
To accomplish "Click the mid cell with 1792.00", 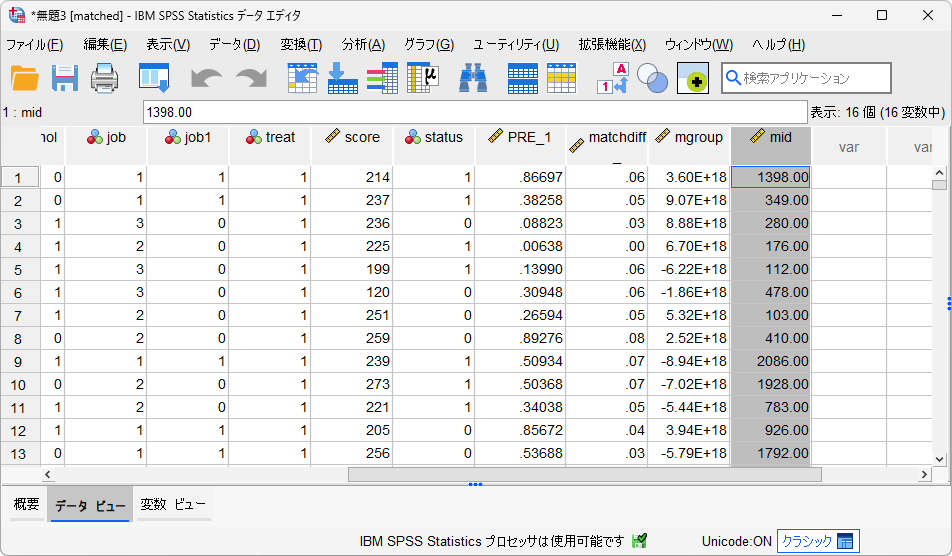I will (x=771, y=454).
